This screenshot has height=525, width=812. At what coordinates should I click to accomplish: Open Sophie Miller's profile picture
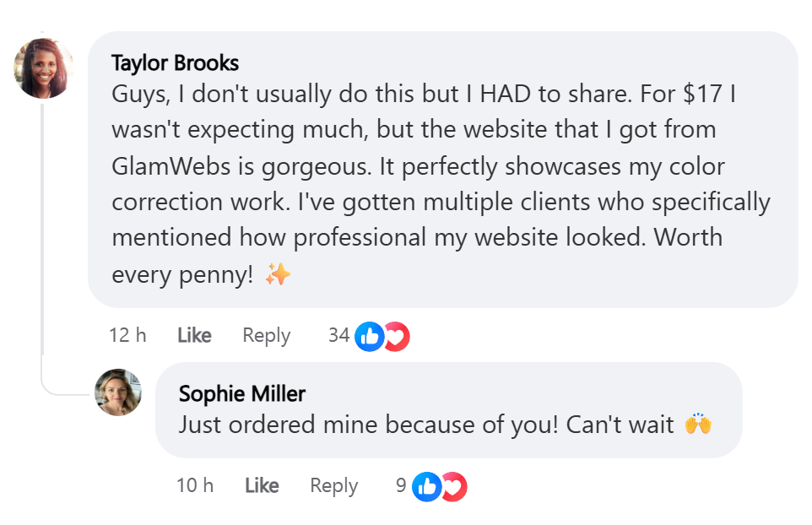pyautogui.click(x=118, y=392)
